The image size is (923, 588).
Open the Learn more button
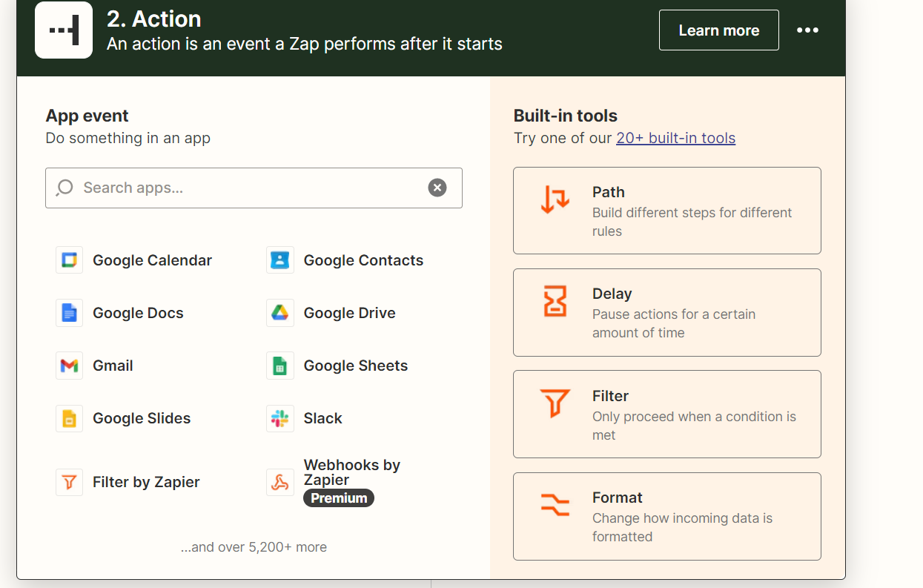tap(718, 30)
